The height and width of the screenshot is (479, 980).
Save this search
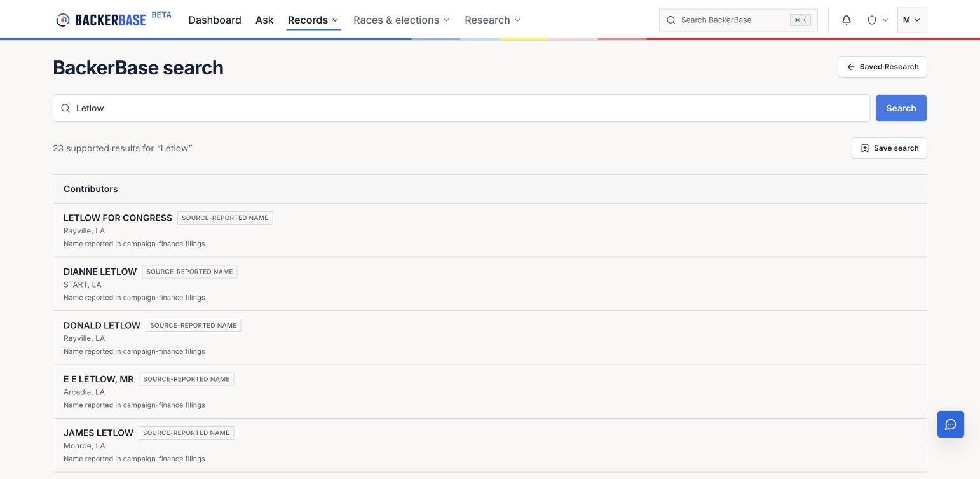889,148
